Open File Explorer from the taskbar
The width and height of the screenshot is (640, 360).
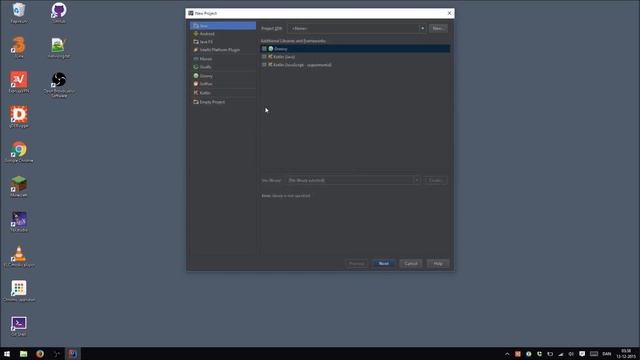pos(24,354)
